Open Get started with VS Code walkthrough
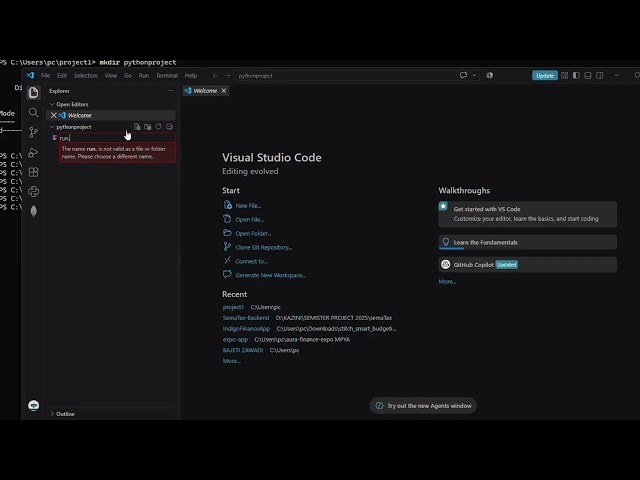The height and width of the screenshot is (480, 640). click(527, 214)
